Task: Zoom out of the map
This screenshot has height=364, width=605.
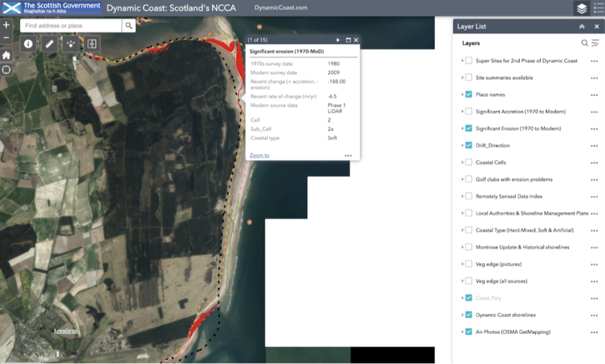Action: point(6,38)
